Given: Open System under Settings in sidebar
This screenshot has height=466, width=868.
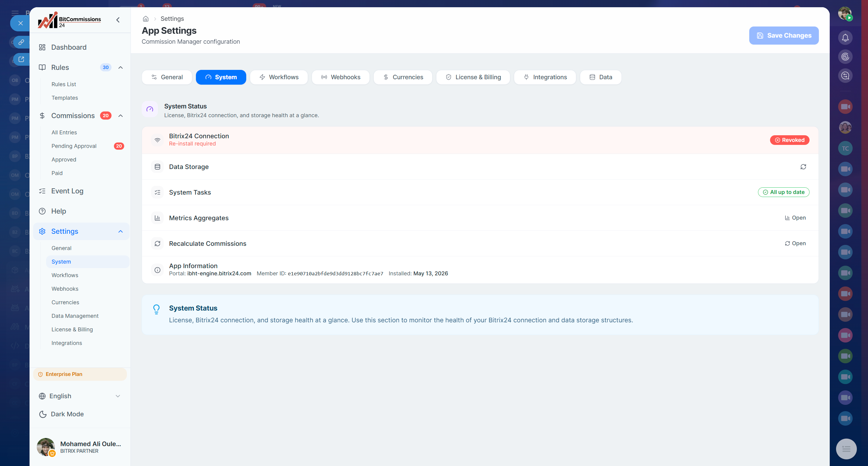Looking at the screenshot, I should click(x=88, y=262).
